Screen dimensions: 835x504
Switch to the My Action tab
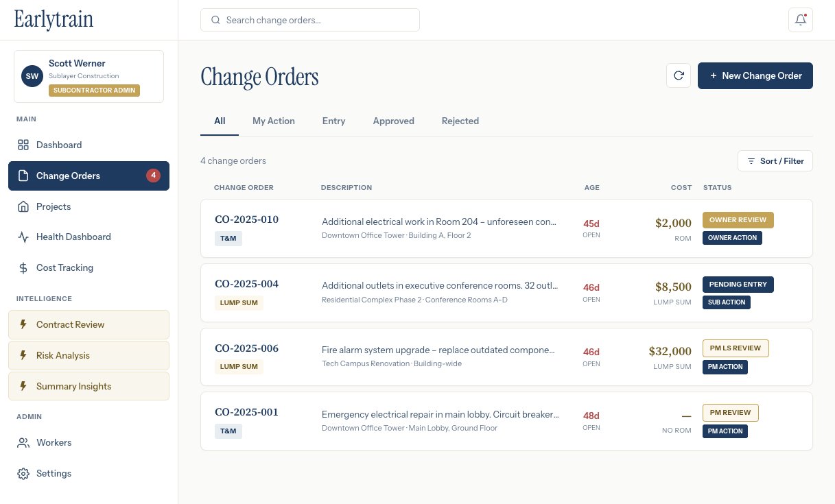273,121
